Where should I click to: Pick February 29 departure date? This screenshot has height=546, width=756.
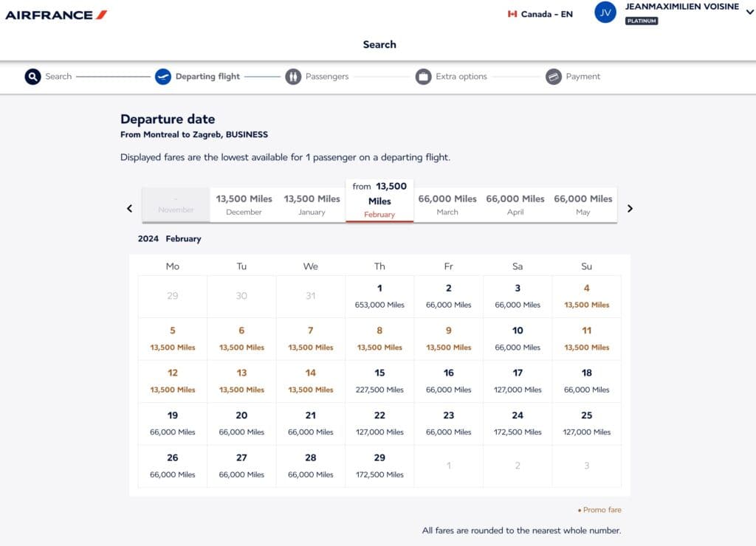tap(379, 466)
